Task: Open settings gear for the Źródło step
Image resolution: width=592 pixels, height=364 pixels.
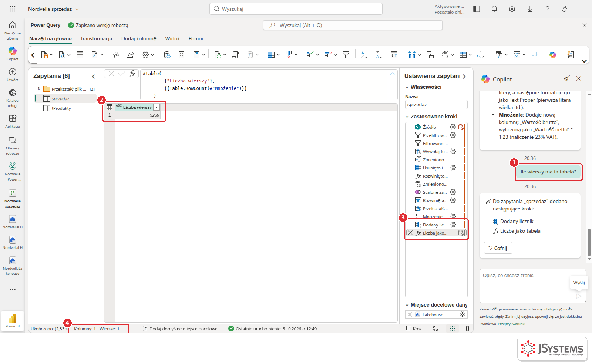Action: (453, 127)
